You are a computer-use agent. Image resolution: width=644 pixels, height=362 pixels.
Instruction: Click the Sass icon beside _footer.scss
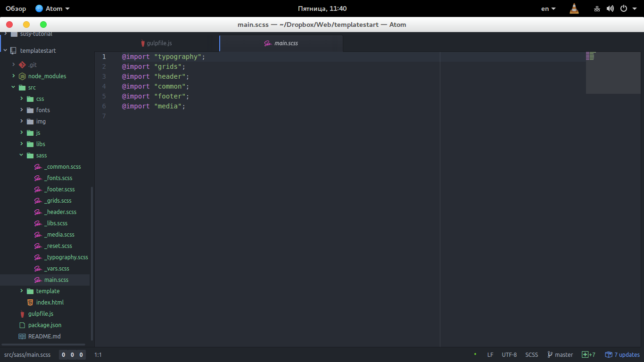pos(38,189)
